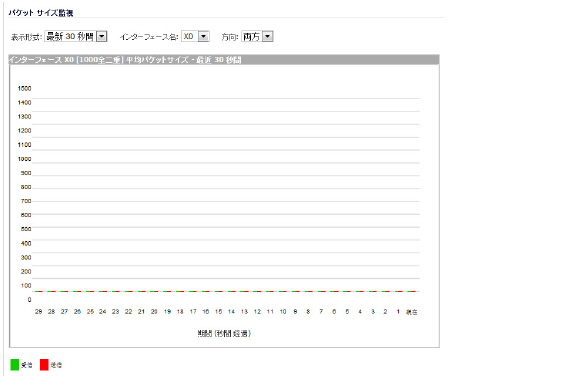Image resolution: width=576 pixels, height=388 pixels.
Task: Click the 29 label on the time axis
Action: [x=39, y=312]
